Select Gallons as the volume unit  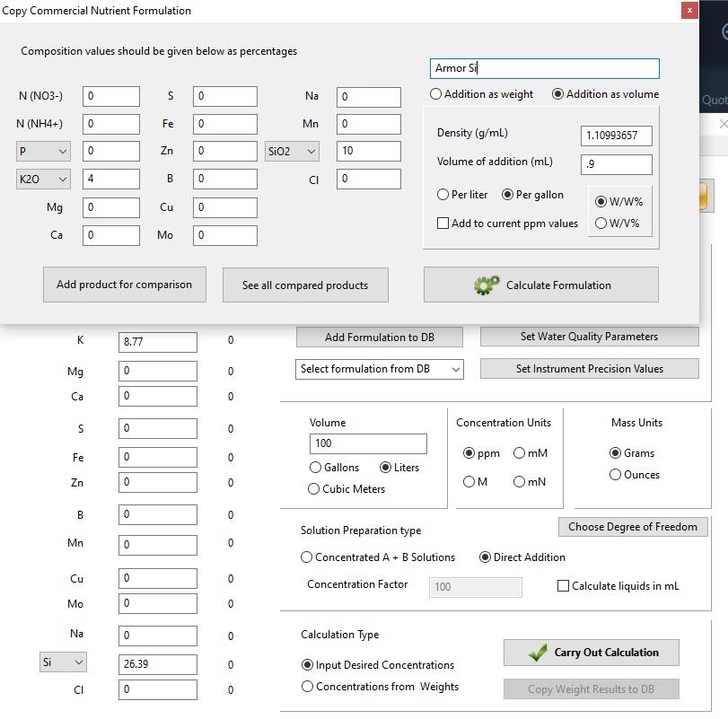pos(334,468)
